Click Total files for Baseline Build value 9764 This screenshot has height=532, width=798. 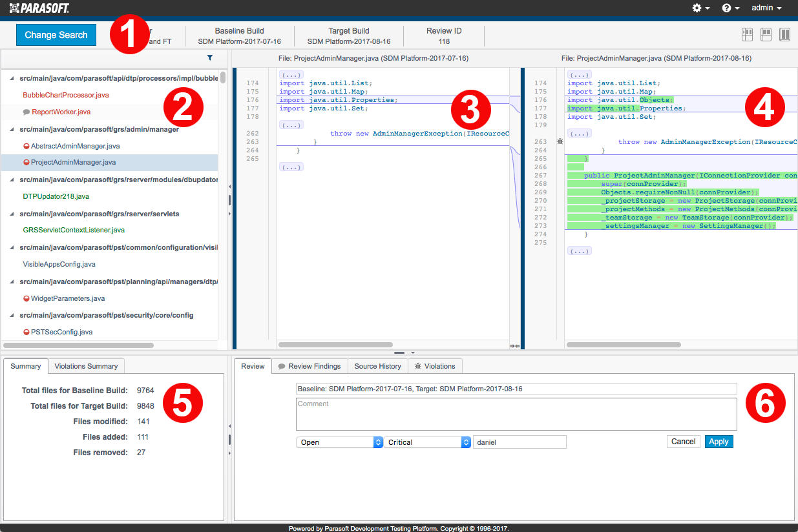tap(145, 391)
